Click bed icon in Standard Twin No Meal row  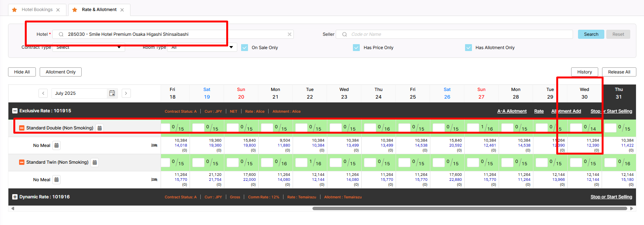tap(154, 180)
